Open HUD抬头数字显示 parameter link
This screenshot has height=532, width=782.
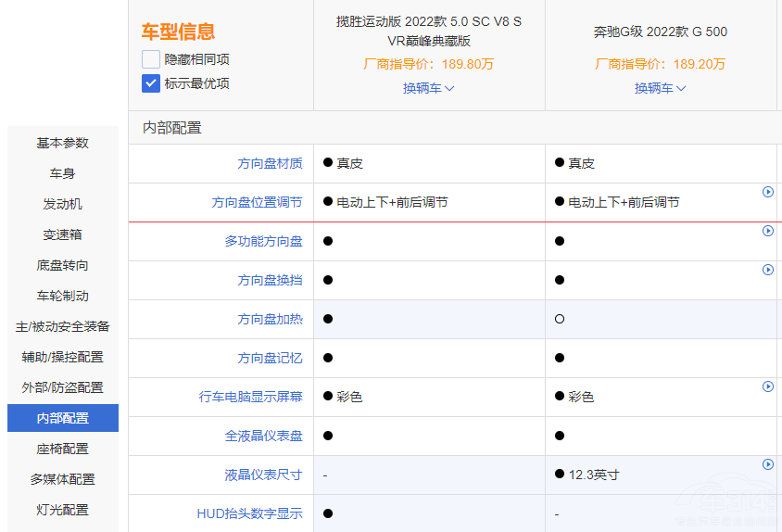(249, 513)
